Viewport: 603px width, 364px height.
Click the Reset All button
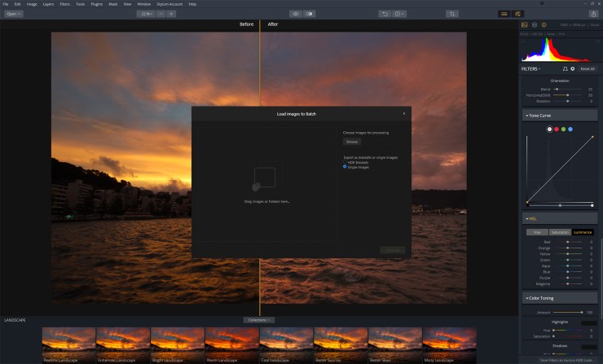point(588,68)
